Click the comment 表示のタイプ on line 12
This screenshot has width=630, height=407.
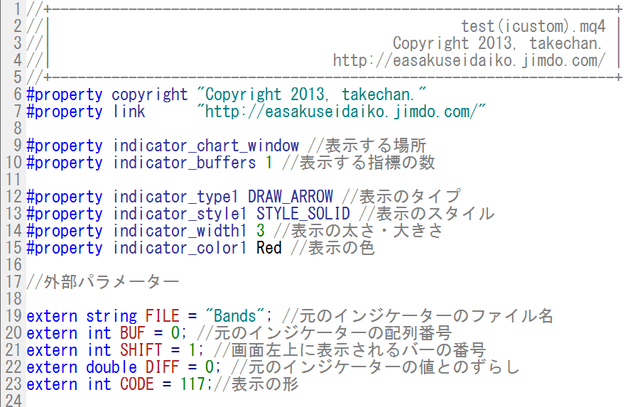point(410,197)
